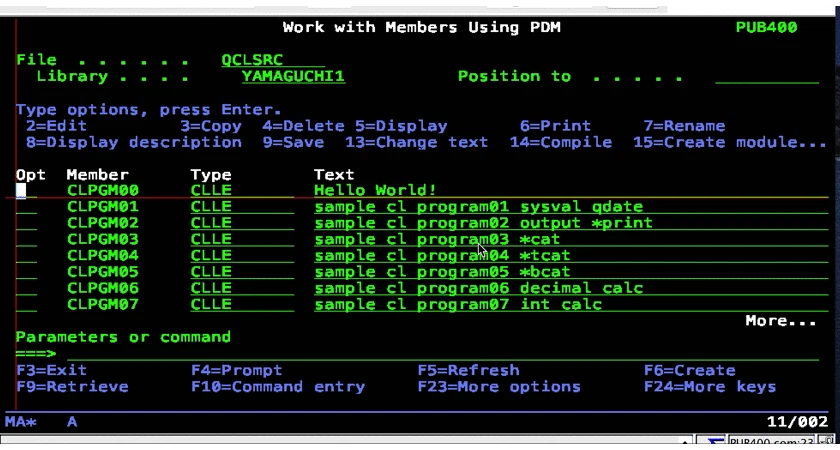The image size is (840, 450).
Task: Click the F5=Refresh function key
Action: tap(468, 370)
